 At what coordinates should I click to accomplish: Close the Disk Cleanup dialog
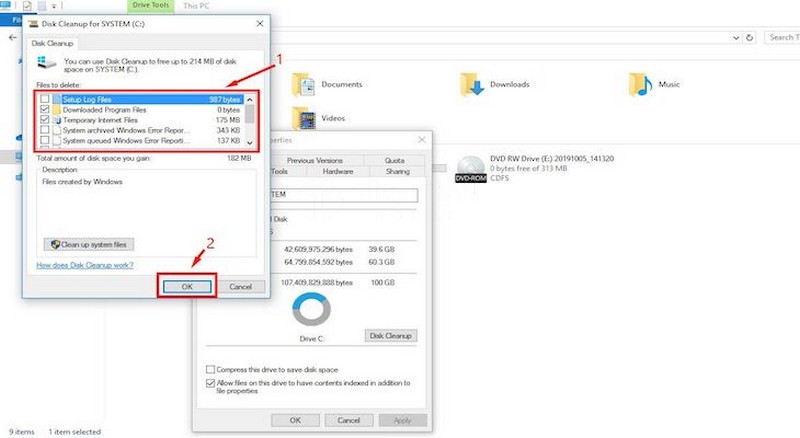(x=260, y=23)
